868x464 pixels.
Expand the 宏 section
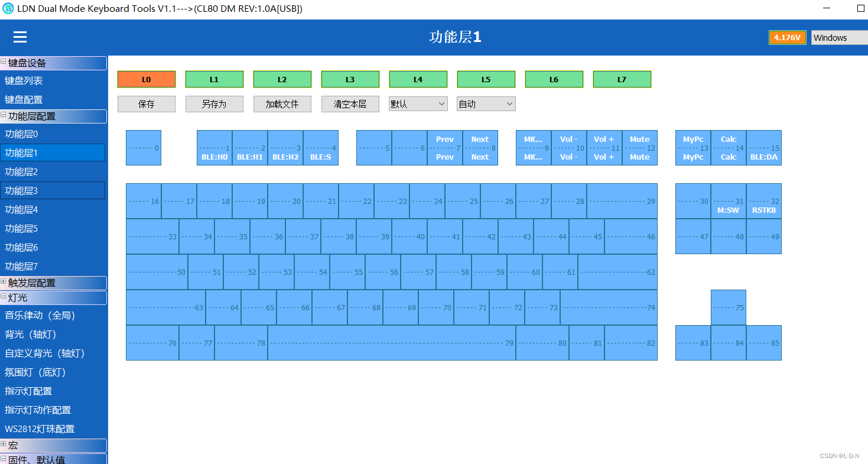pyautogui.click(x=4, y=444)
